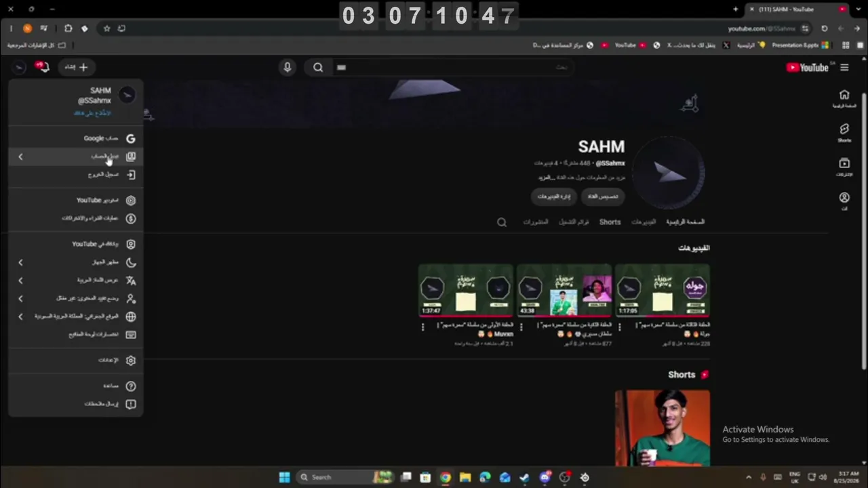
Task: Click the YouTube search magnifier button
Action: (x=318, y=67)
